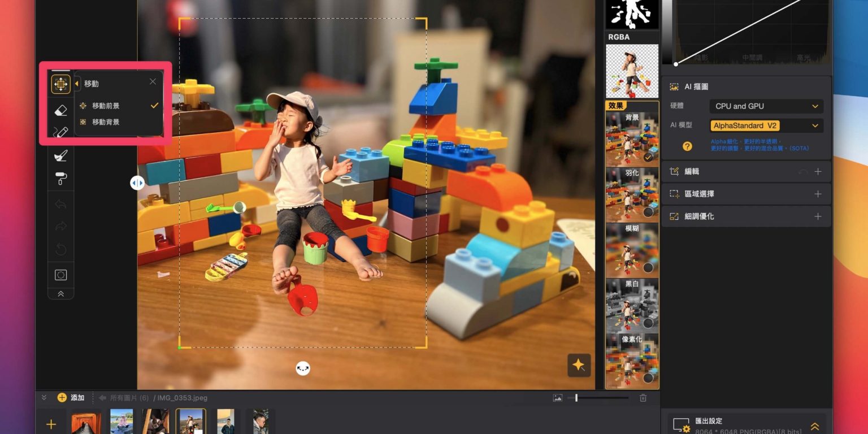Click the AI magic sparkle button
868x434 pixels.
(579, 365)
